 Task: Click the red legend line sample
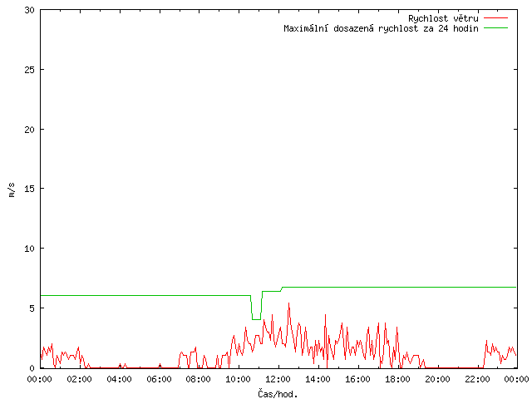click(x=495, y=17)
